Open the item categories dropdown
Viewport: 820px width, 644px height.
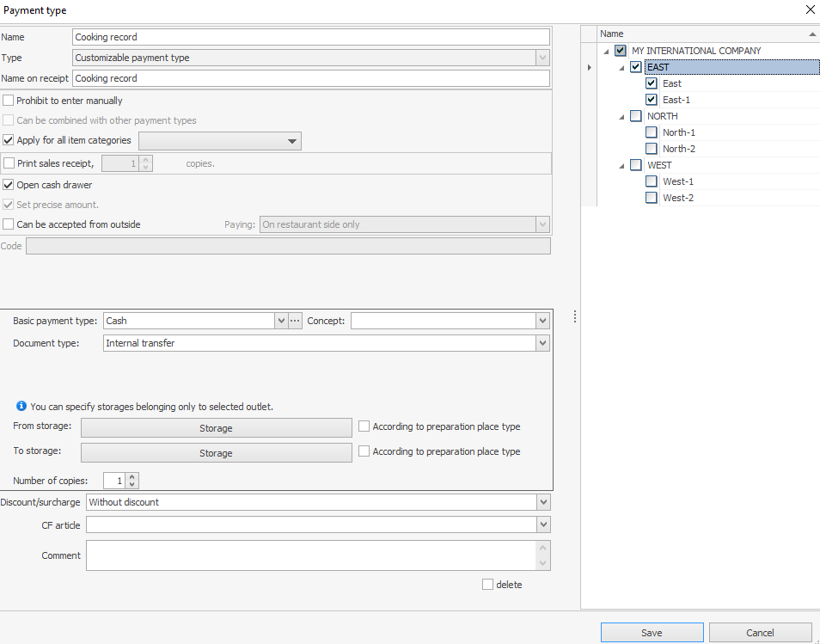(x=291, y=141)
